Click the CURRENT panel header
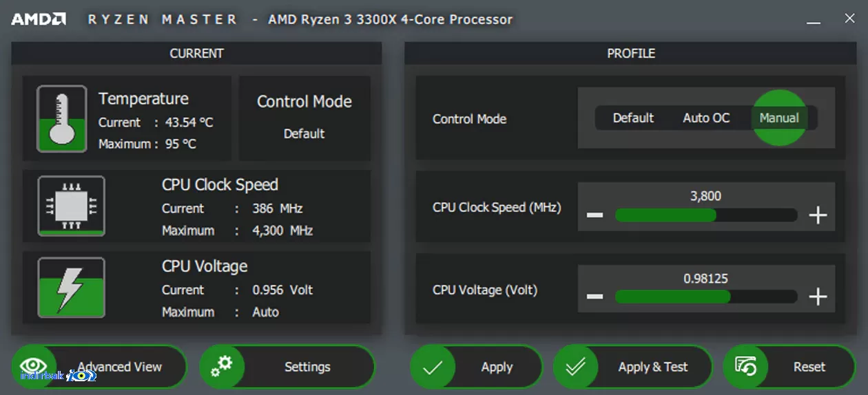This screenshot has width=868, height=395. [x=196, y=53]
